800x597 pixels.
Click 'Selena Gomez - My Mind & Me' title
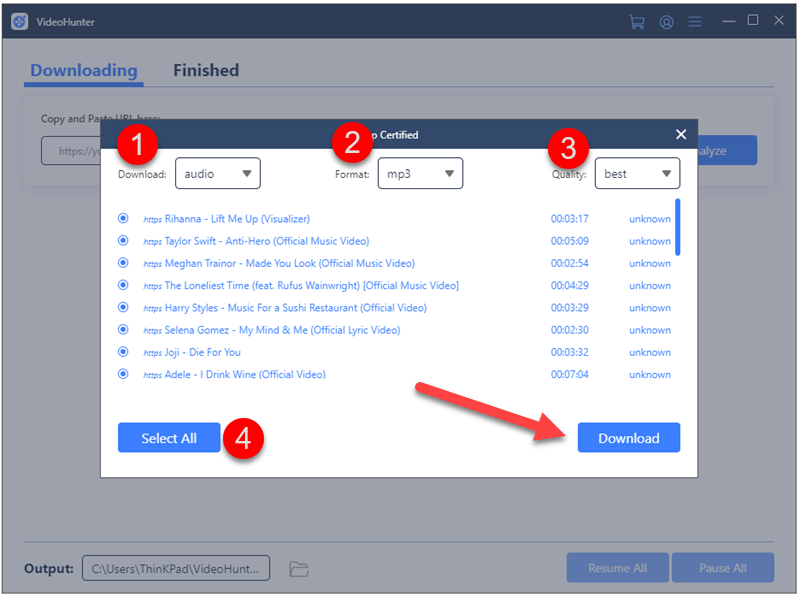click(283, 330)
